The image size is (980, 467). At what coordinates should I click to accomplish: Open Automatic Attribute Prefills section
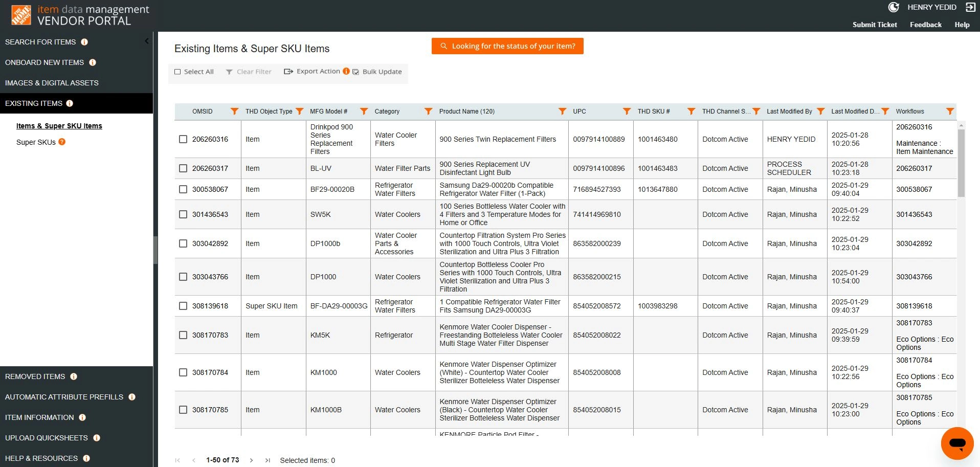pyautogui.click(x=64, y=397)
